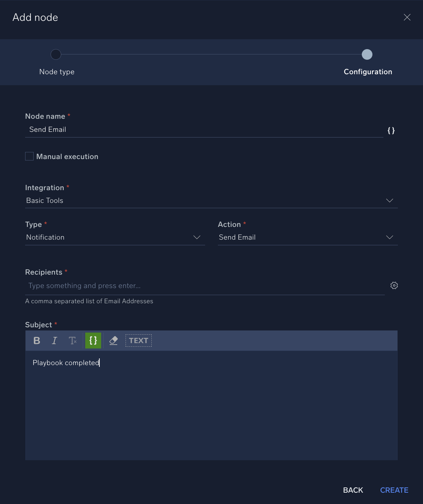The height and width of the screenshot is (504, 423).
Task: Expand the Type dropdown set to Notification
Action: 197,237
